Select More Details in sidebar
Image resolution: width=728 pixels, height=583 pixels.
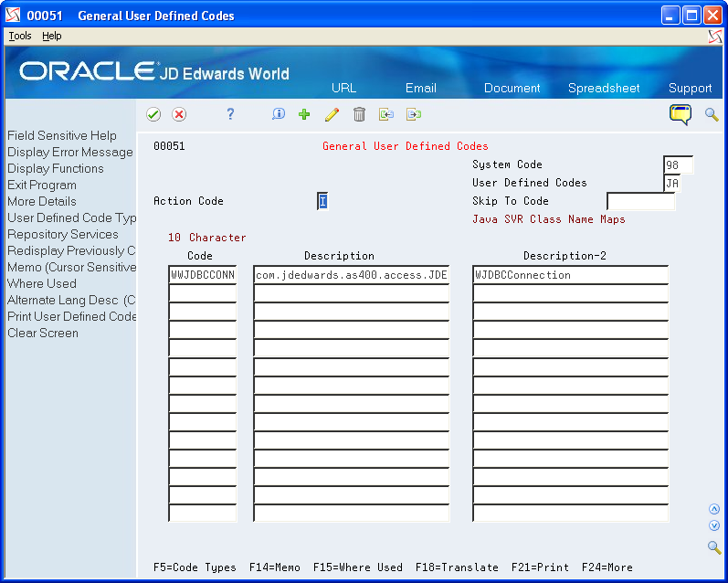[x=42, y=202]
